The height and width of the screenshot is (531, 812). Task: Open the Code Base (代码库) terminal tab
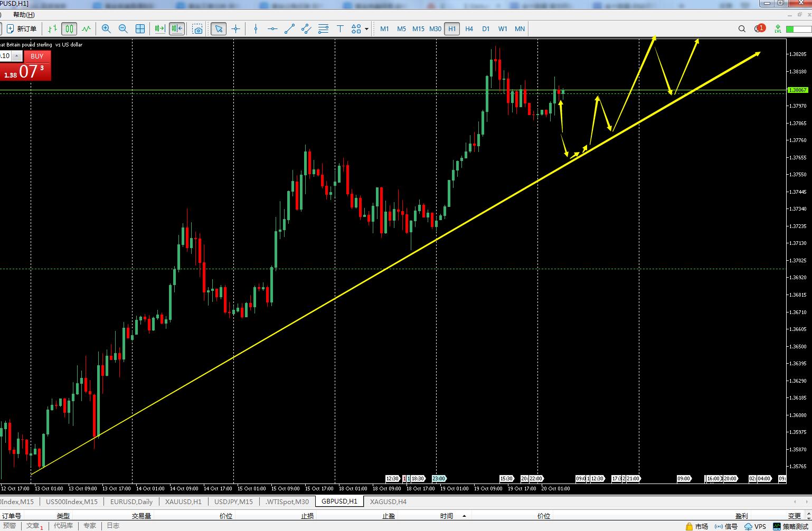pos(63,526)
